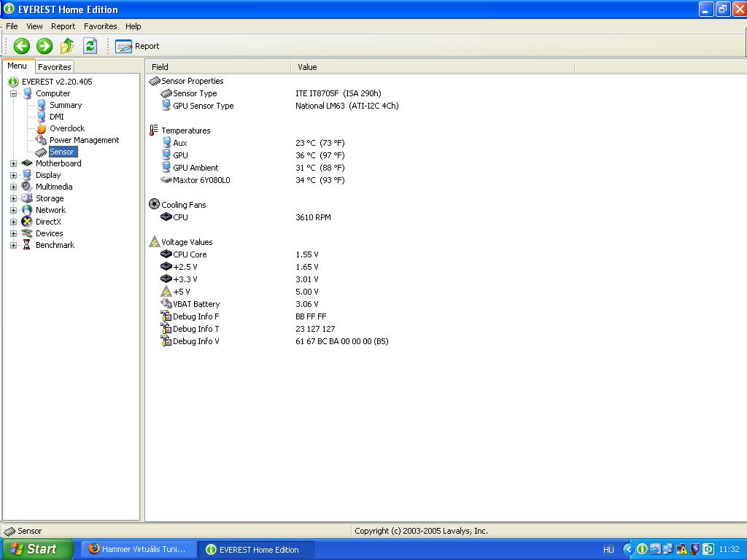Expand the Motherboard tree node
Viewport: 747px width, 560px height.
tap(13, 163)
